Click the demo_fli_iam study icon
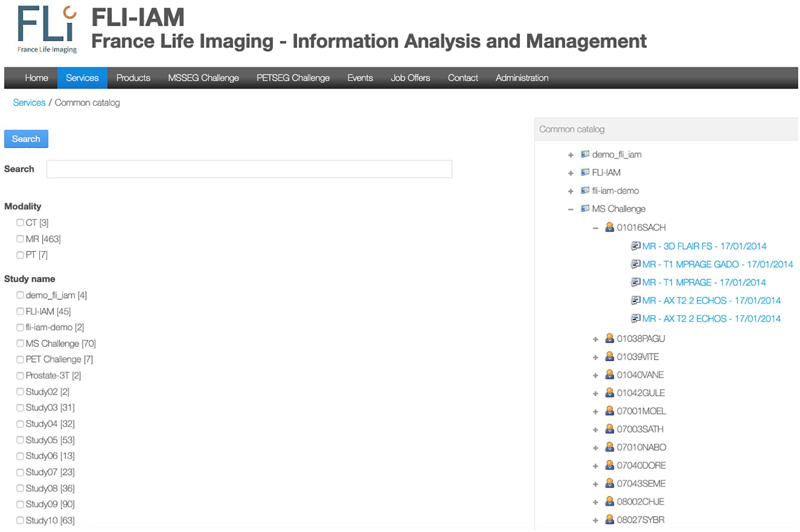The height and width of the screenshot is (532, 800). (x=585, y=154)
